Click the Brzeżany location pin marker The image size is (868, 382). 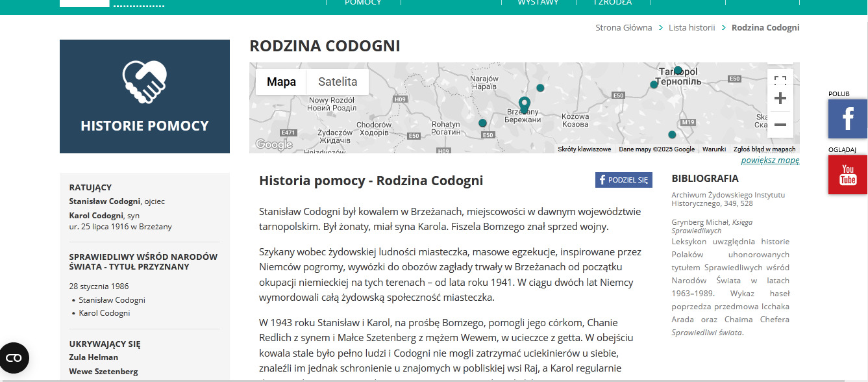tap(525, 104)
